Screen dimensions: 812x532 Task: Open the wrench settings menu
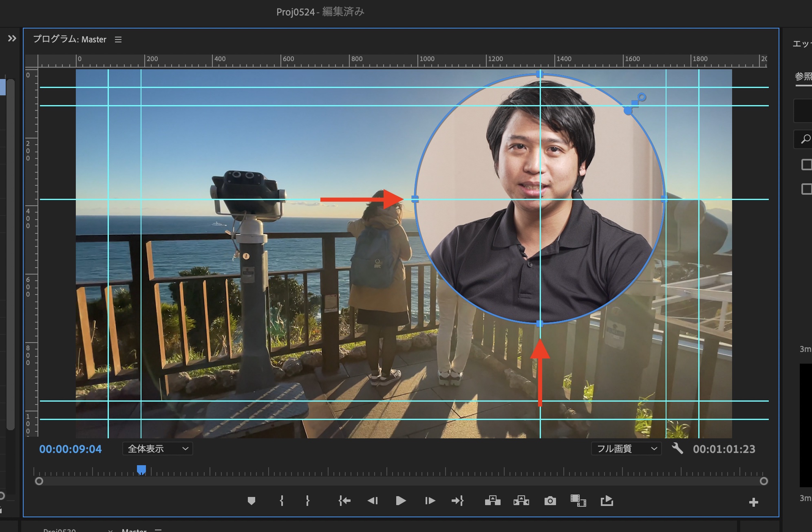(677, 448)
